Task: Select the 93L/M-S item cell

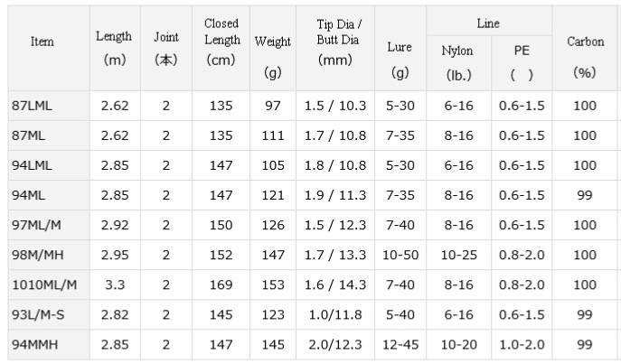Action: [x=49, y=315]
